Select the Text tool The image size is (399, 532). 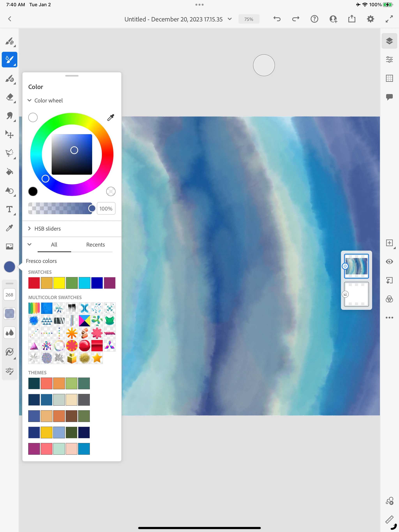tap(9, 209)
